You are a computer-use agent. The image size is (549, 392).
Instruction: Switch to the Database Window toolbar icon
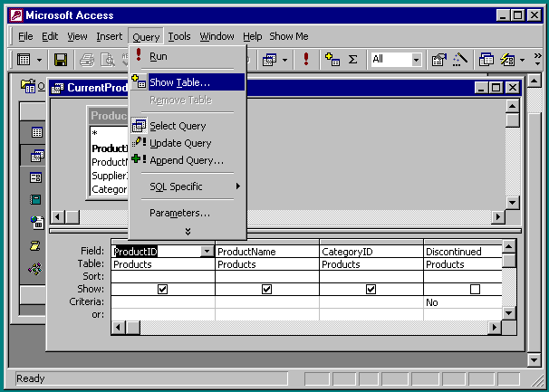[x=486, y=60]
